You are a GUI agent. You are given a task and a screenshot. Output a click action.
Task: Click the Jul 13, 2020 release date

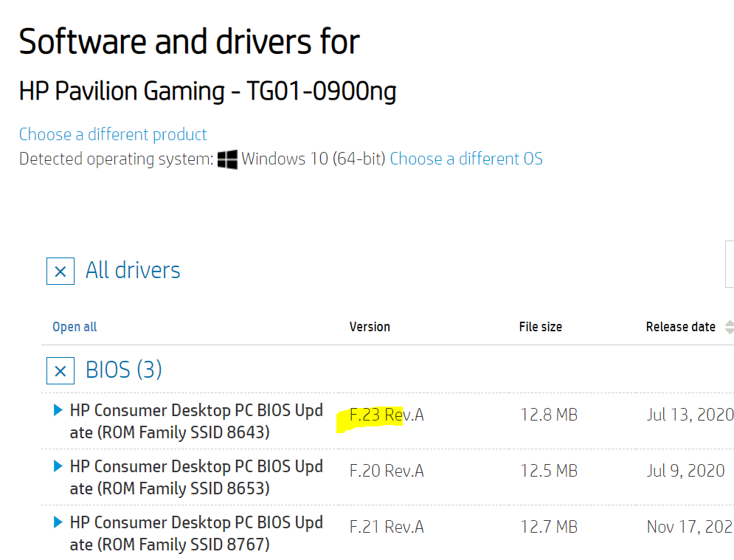pyautogui.click(x=690, y=415)
